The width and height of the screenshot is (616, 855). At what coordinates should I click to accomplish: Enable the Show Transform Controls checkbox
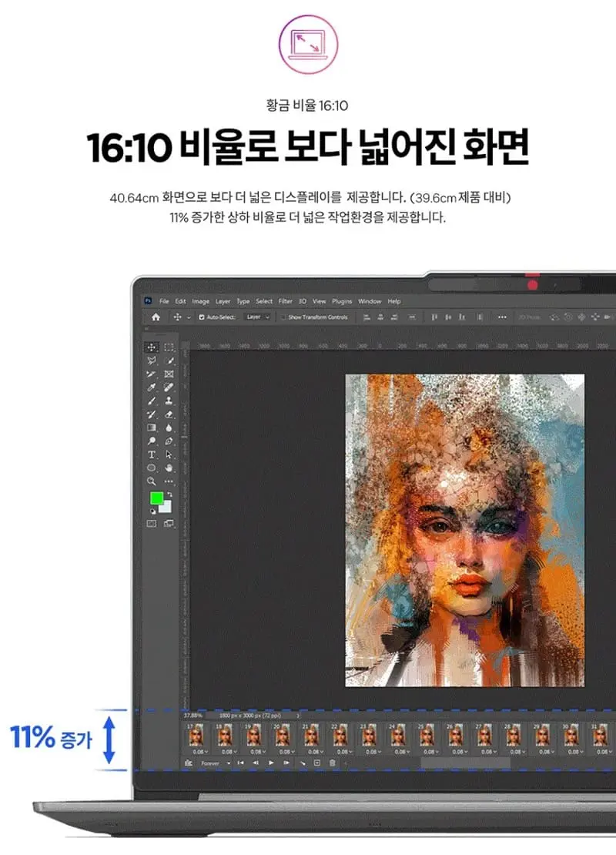(283, 317)
